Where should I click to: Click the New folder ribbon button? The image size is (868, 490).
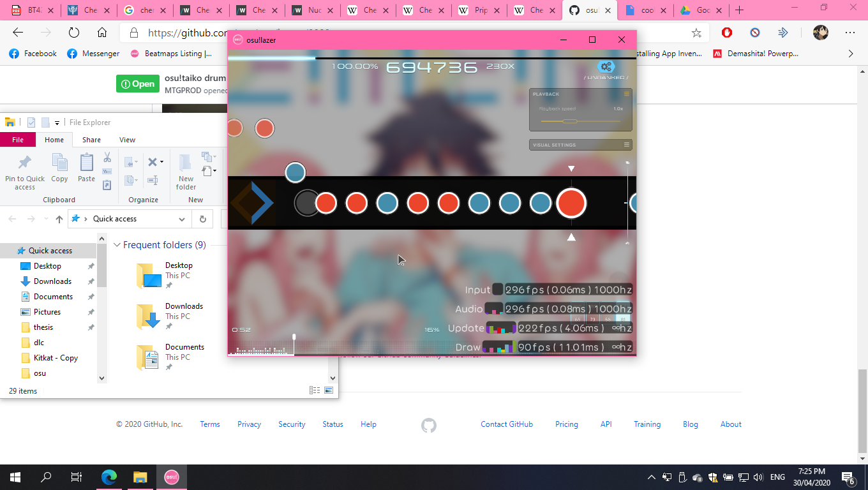click(x=186, y=171)
